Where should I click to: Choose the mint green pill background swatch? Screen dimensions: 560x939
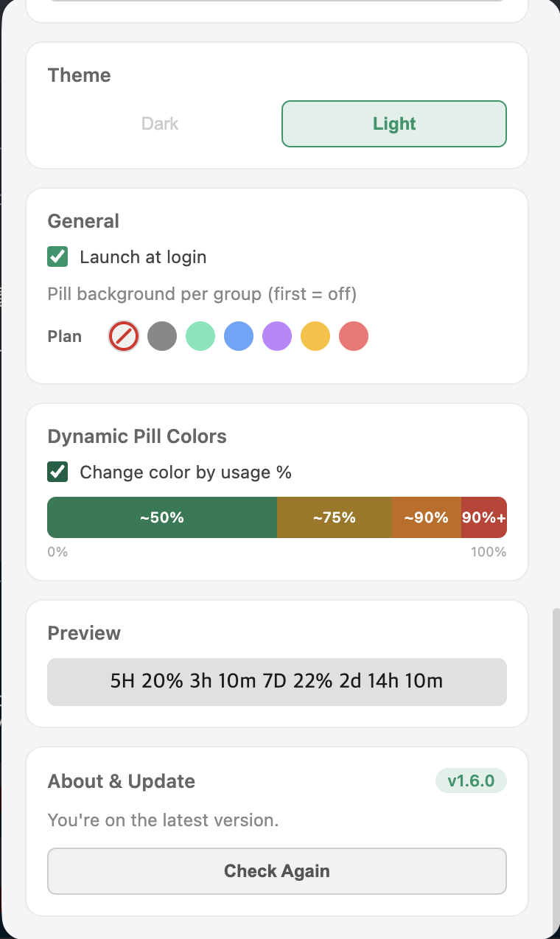pos(200,337)
